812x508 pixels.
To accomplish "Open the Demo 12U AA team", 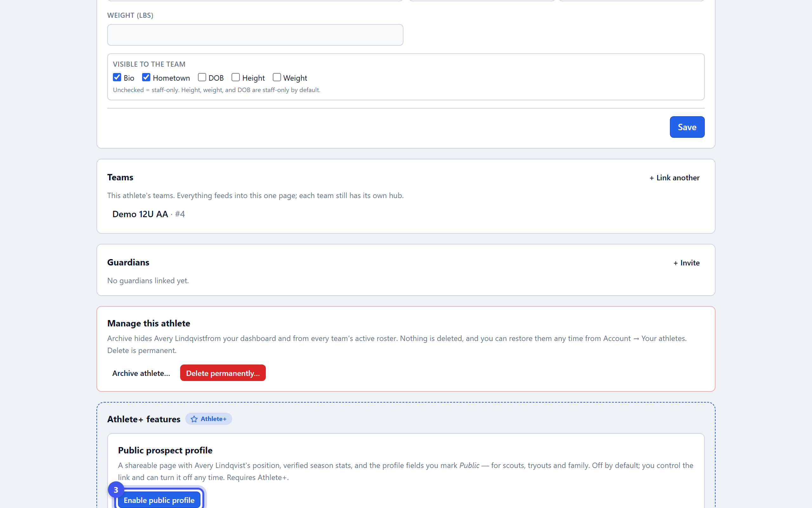I will [140, 214].
